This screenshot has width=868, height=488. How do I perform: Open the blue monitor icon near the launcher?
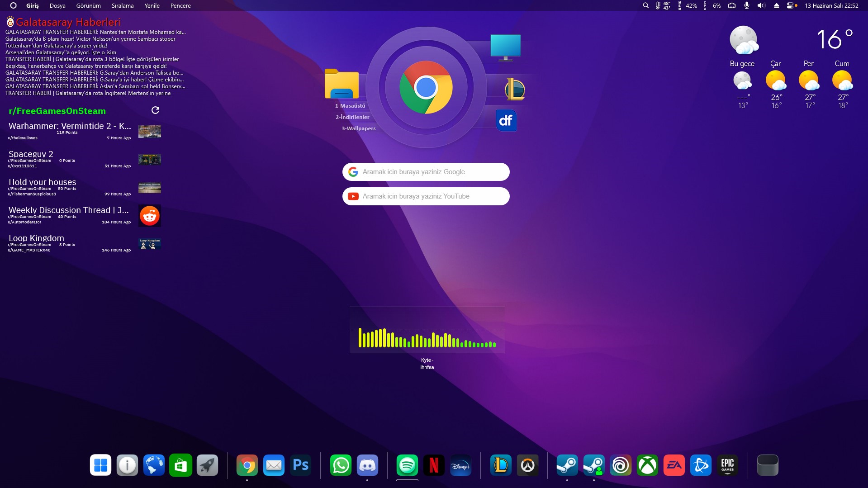(x=506, y=47)
